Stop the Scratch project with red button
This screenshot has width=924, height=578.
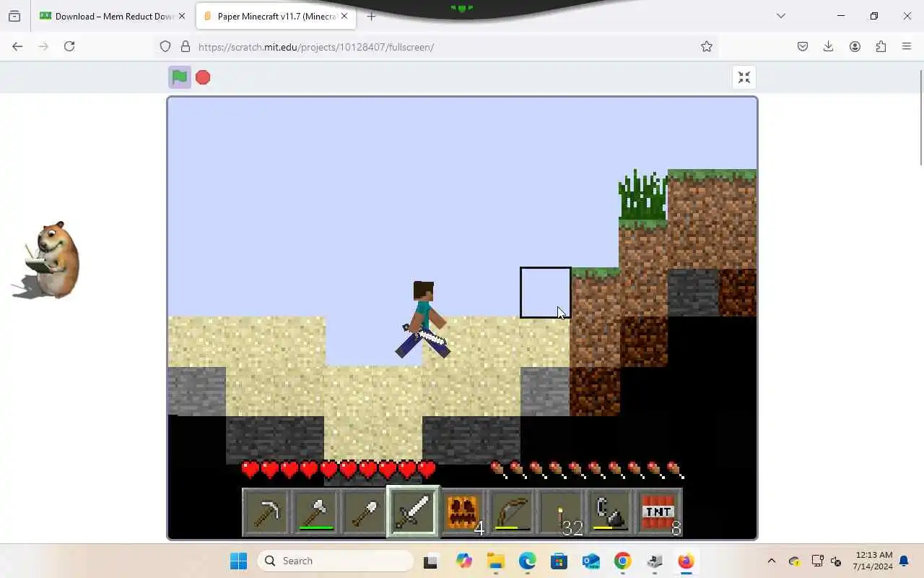tap(203, 77)
